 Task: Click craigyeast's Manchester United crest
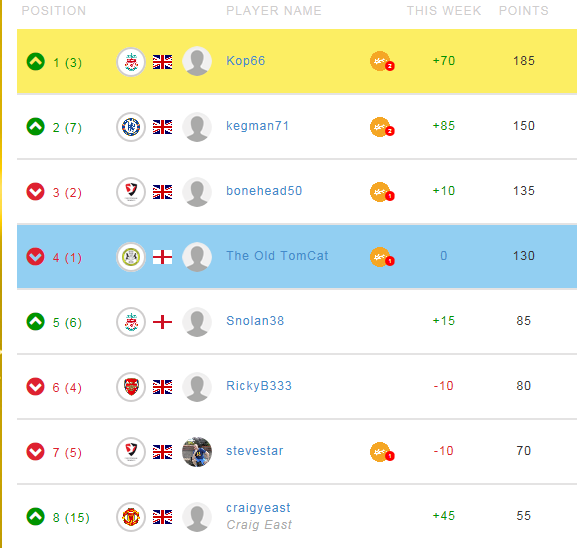(x=131, y=517)
